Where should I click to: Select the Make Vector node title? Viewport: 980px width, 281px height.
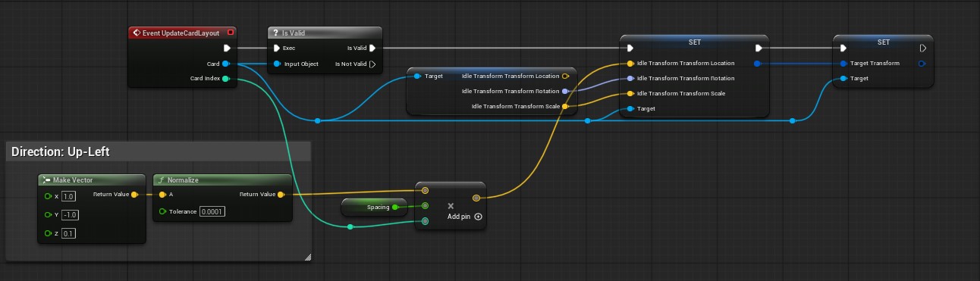click(x=73, y=180)
